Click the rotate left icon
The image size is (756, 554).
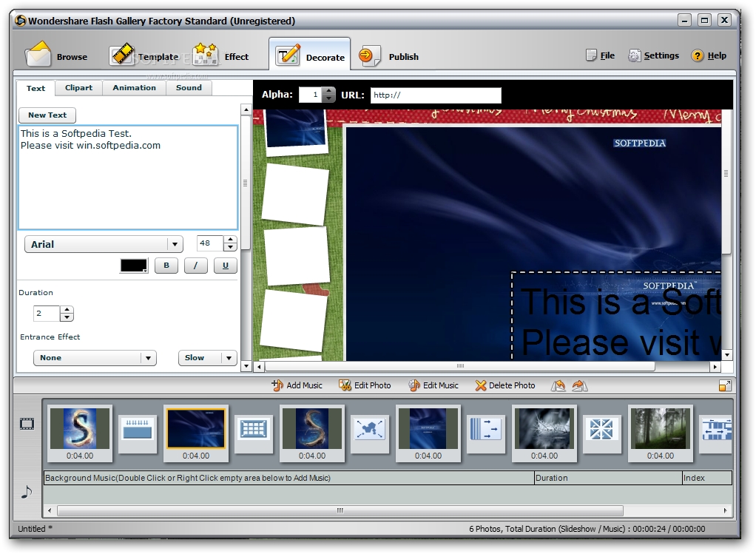pos(558,385)
